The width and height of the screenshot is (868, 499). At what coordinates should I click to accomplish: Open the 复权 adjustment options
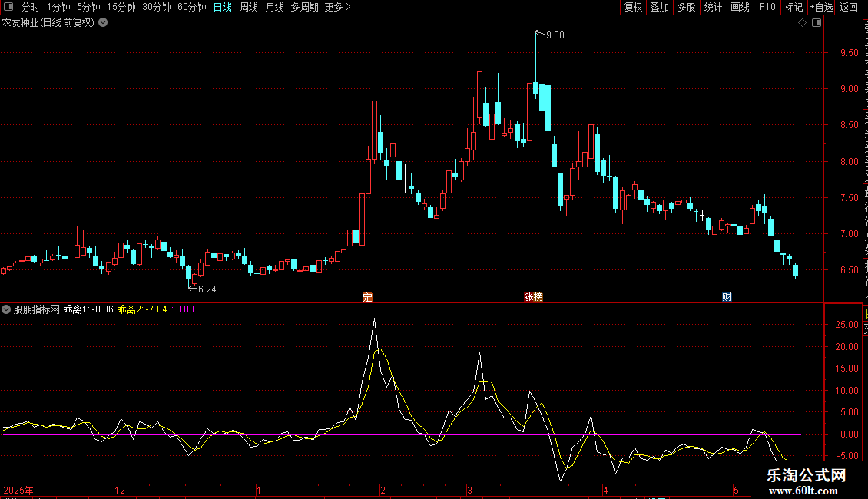pos(633,7)
